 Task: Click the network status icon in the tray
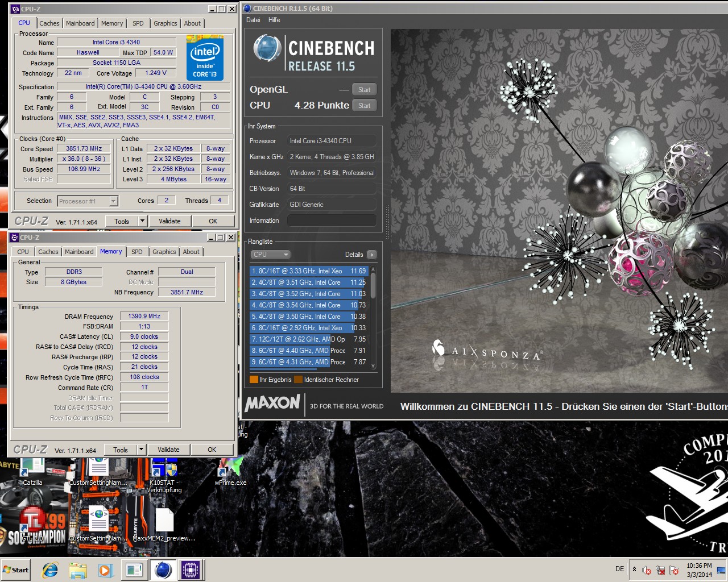tap(660, 570)
